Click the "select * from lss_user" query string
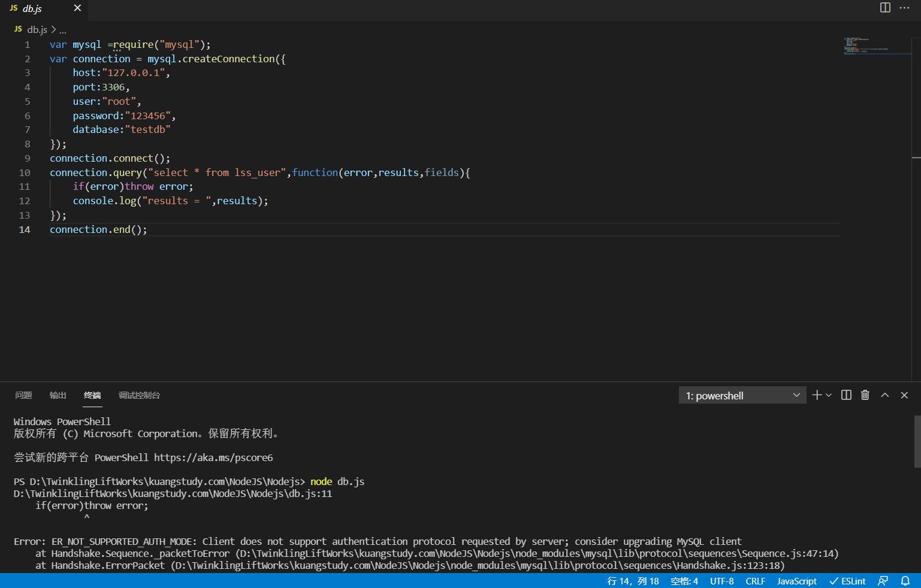921x588 pixels. (217, 172)
